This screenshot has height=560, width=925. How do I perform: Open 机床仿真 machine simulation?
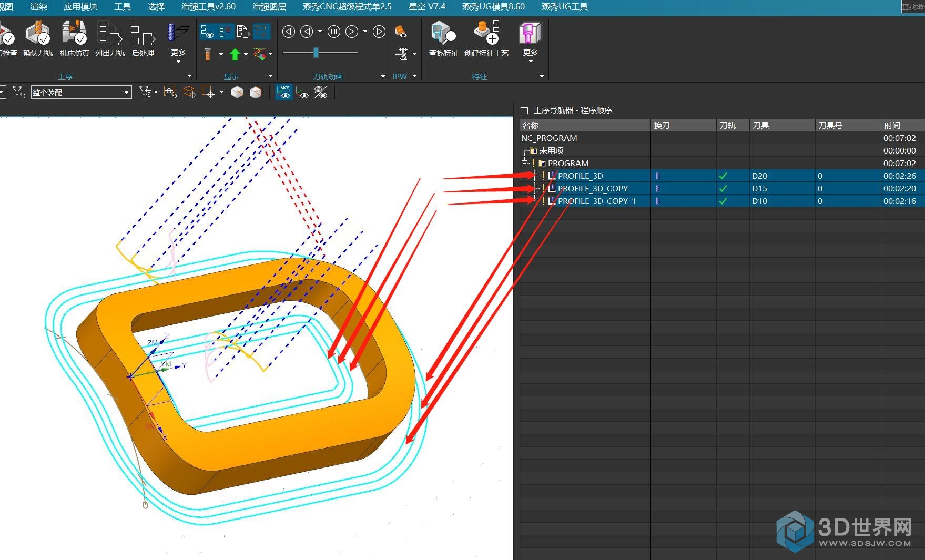[74, 38]
